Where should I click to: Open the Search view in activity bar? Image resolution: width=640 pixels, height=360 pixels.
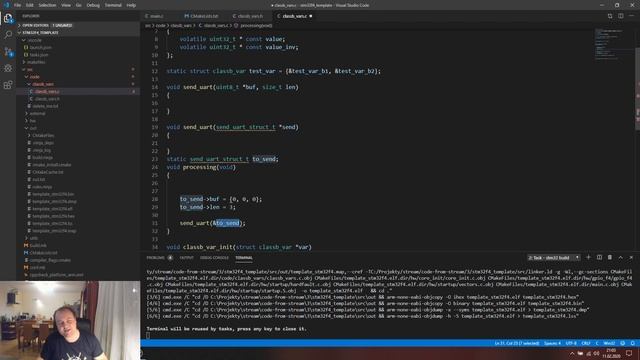[8, 35]
